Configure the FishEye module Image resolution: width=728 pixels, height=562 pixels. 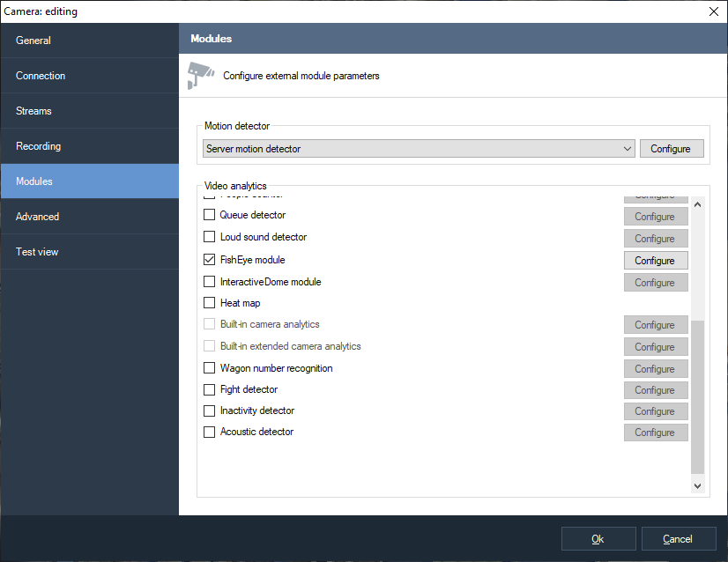tap(655, 261)
